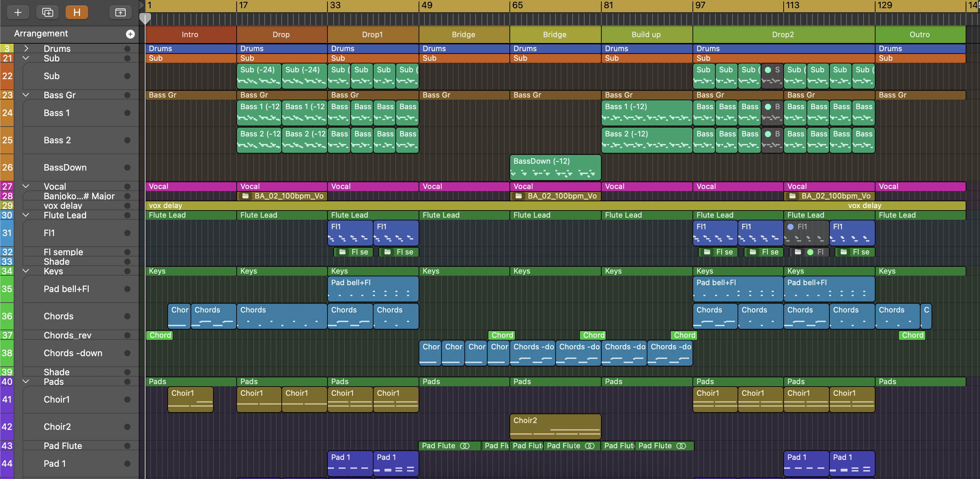
Task: Click the duplicate track icon
Action: click(x=47, y=12)
